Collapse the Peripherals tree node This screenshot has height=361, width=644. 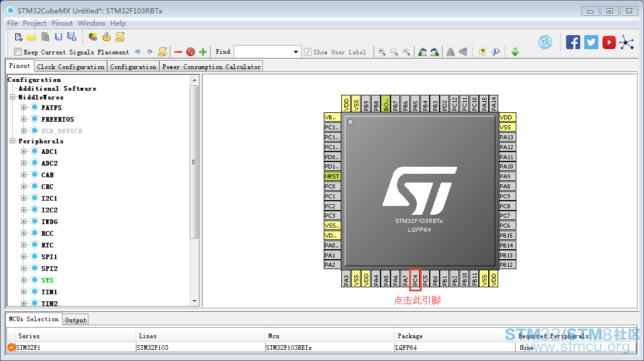[13, 140]
